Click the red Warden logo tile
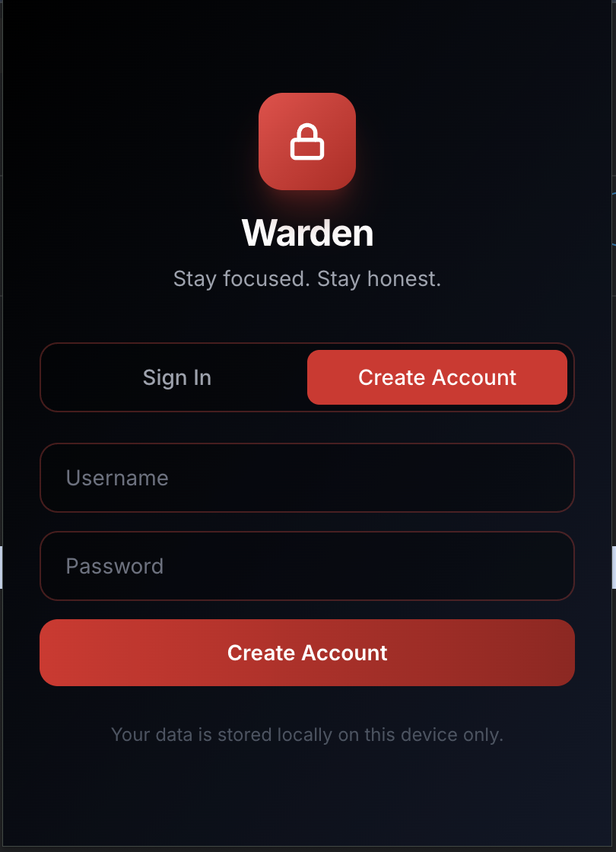The width and height of the screenshot is (616, 852). 307,141
